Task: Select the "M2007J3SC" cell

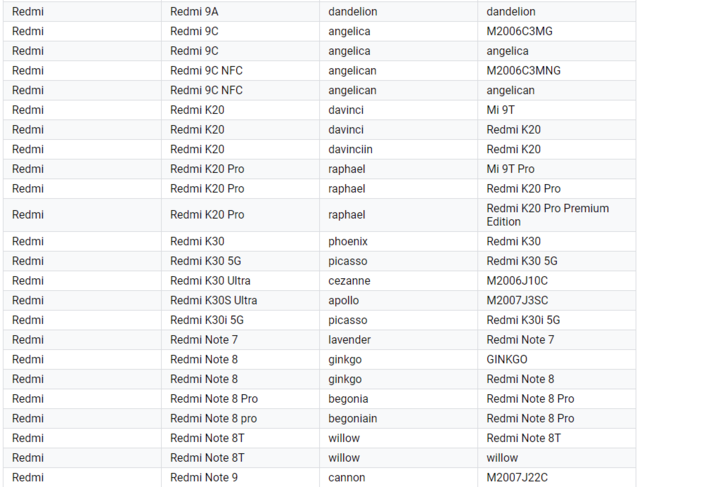Action: [517, 300]
